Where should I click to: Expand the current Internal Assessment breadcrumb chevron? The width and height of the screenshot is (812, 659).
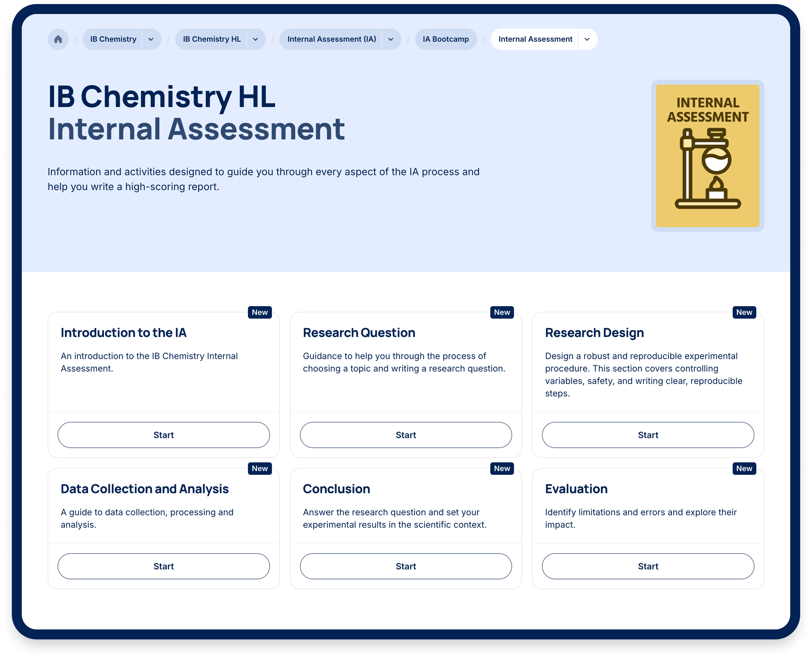(587, 39)
